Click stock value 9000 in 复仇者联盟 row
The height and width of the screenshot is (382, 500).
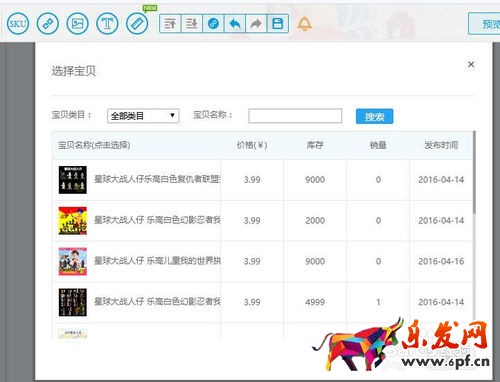[x=315, y=180]
